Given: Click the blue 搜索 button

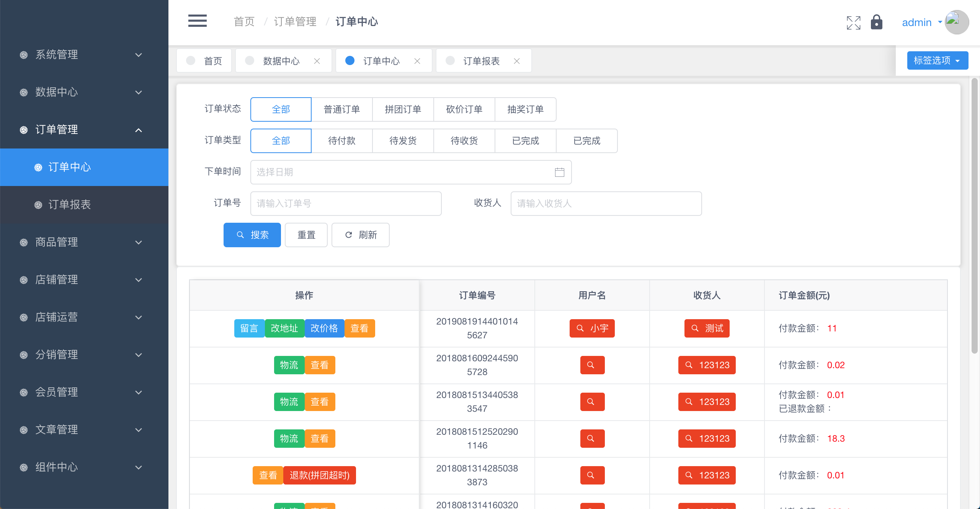Looking at the screenshot, I should pos(252,235).
